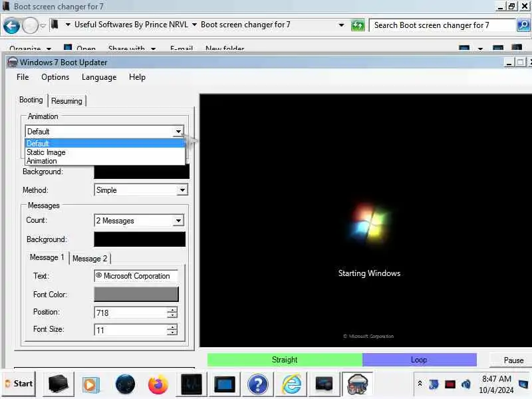The image size is (532, 399).
Task: Open the recent pages arrow beside forward button
Action: (43, 25)
